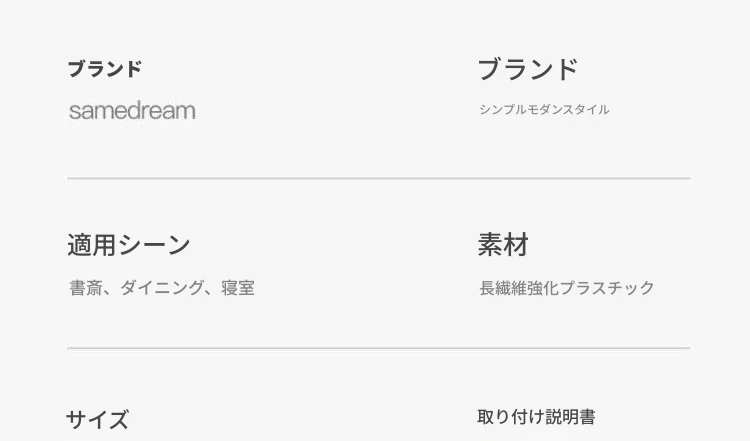Image resolution: width=750 pixels, height=441 pixels.
Task: Open the 取り付け説明書 label
Action: 537,417
